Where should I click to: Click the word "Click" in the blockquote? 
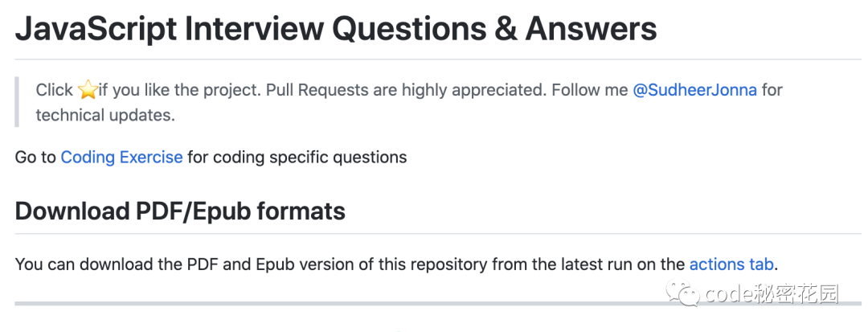click(55, 90)
